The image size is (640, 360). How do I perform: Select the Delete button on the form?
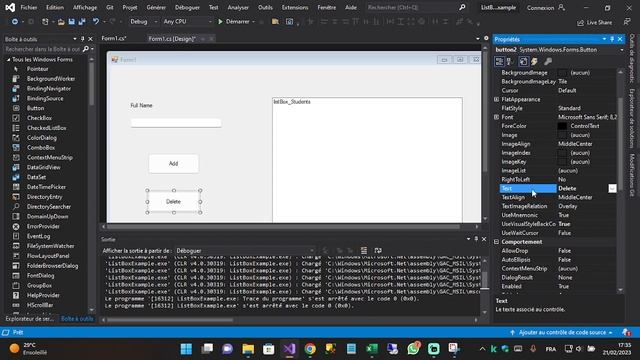173,202
